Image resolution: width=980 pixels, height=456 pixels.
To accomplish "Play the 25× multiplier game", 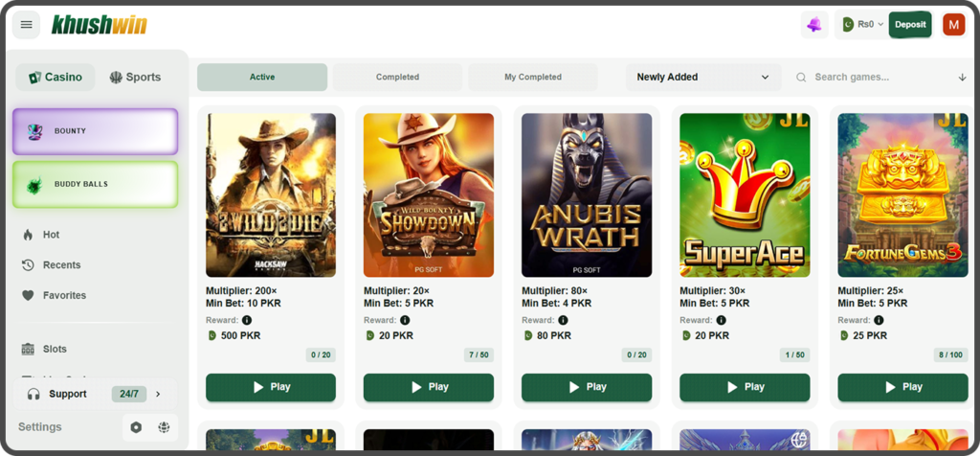I will 902,387.
